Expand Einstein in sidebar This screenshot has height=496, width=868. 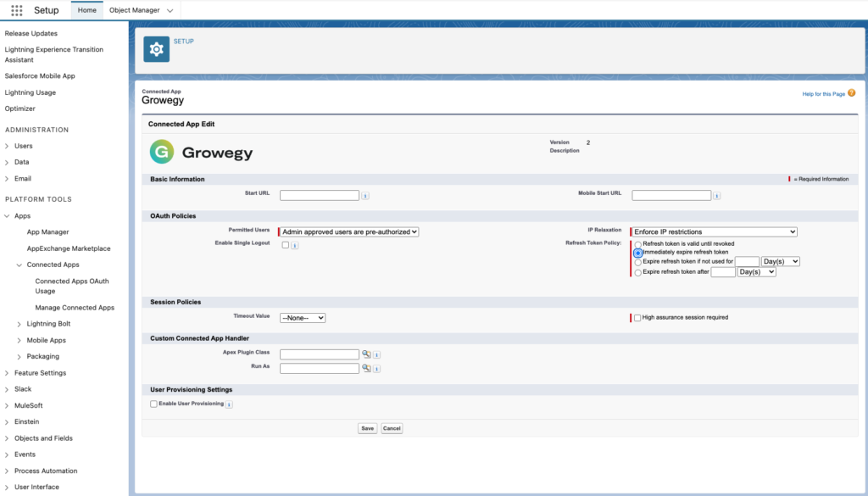7,422
